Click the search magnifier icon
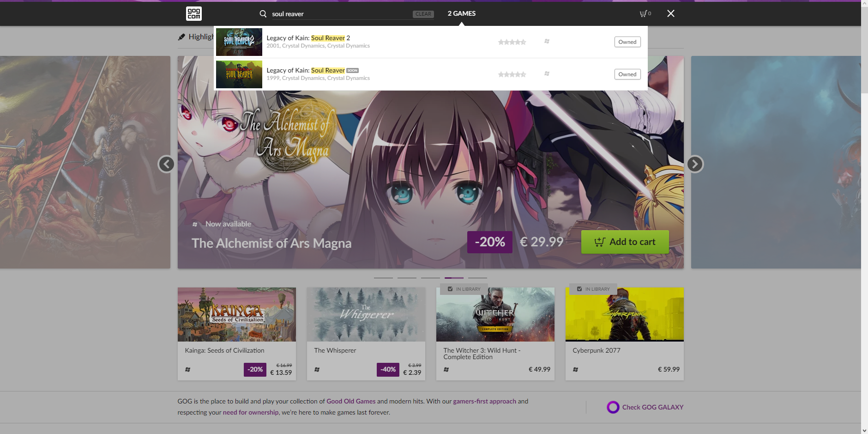The width and height of the screenshot is (868, 434). click(263, 14)
